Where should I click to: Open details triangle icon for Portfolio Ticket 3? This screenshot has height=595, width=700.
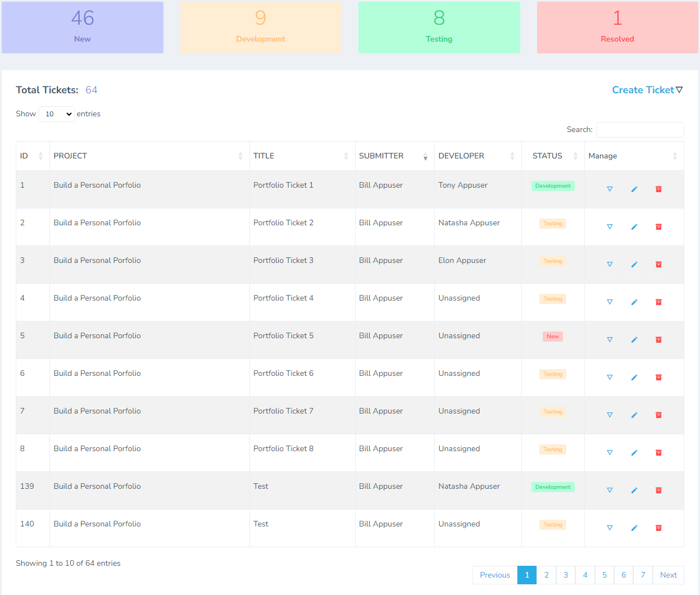coord(610,265)
